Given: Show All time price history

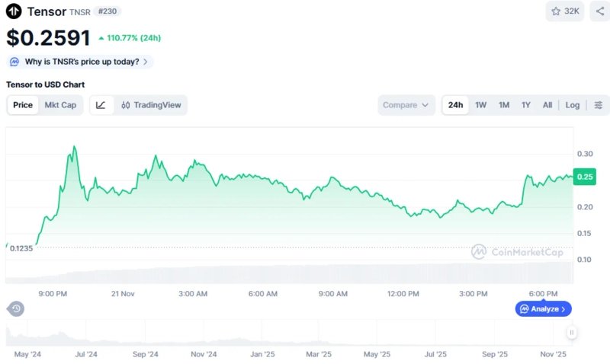Looking at the screenshot, I should pyautogui.click(x=547, y=105).
